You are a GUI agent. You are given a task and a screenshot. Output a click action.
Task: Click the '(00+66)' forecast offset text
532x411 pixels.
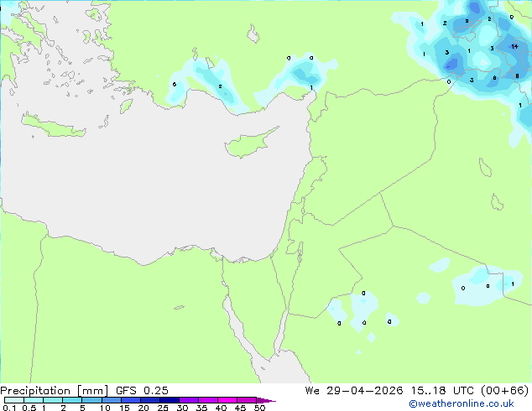[505, 391]
